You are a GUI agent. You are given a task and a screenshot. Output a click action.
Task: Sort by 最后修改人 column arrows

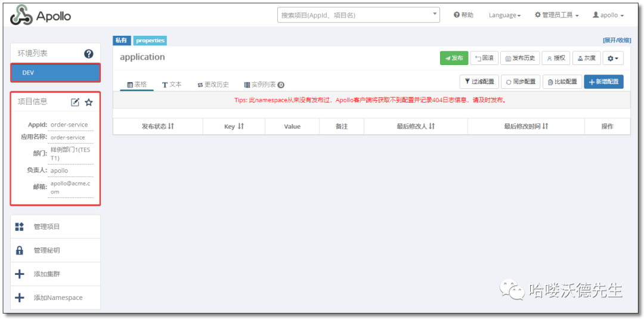coord(431,126)
